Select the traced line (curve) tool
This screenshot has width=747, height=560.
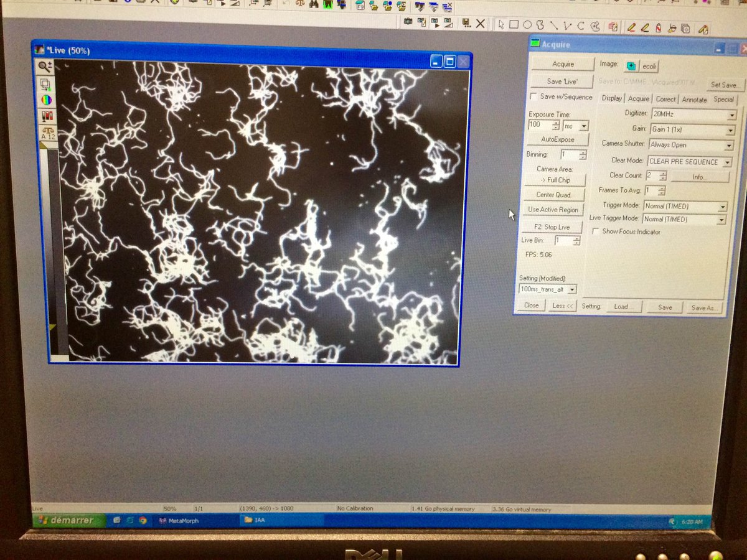pos(580,26)
